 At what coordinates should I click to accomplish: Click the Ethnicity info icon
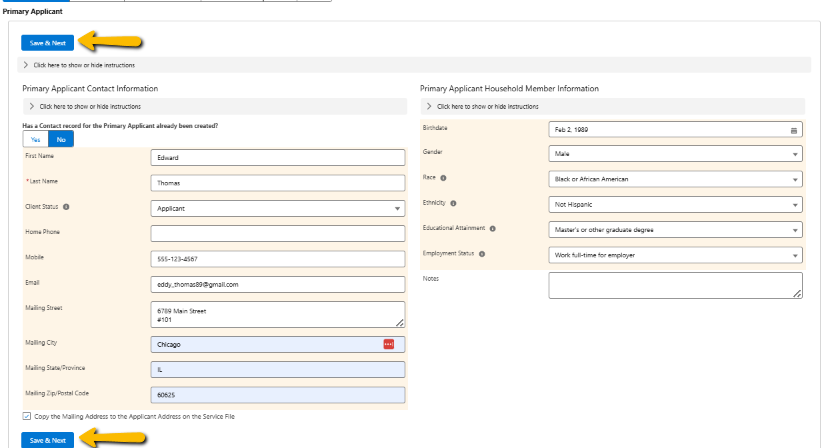click(x=453, y=203)
